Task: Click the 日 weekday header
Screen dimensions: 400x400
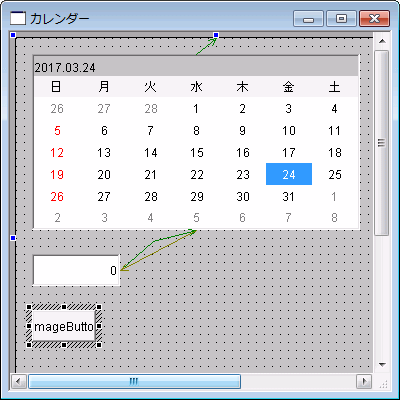Action: (57, 87)
